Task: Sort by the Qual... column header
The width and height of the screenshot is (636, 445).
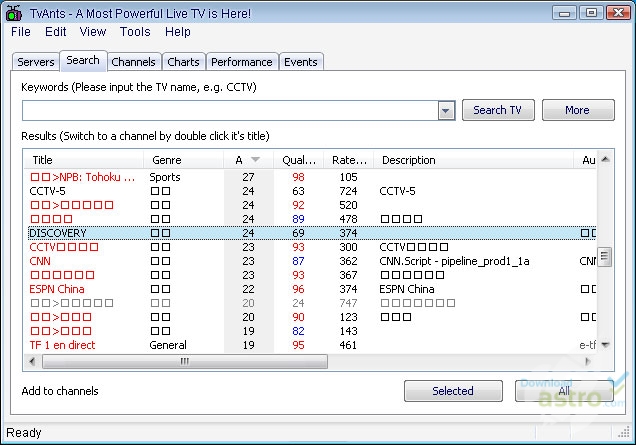Action: click(299, 160)
